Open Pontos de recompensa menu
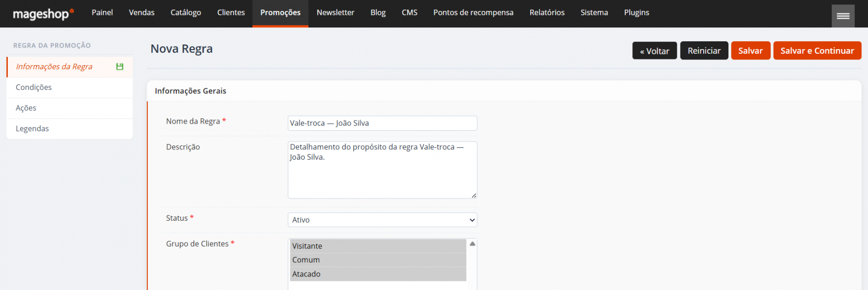Viewport: 868px width, 290px height. coord(473,13)
